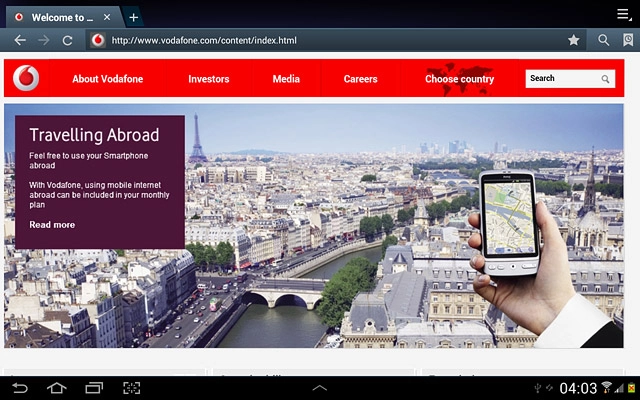
Task: Click Read more link
Action: click(x=52, y=225)
